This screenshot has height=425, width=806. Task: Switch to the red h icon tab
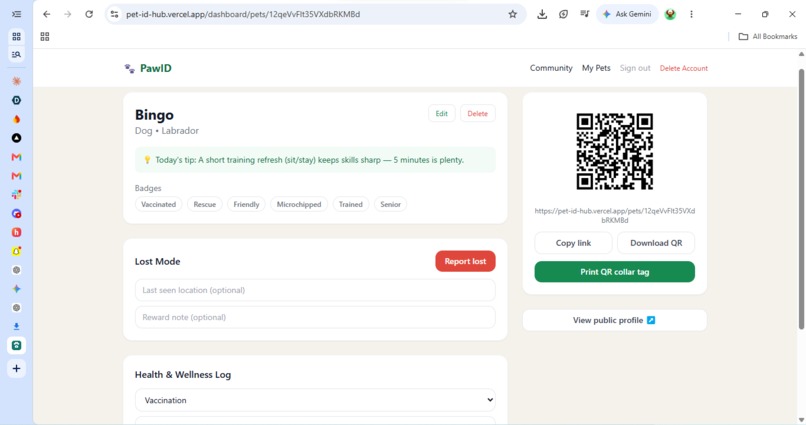click(16, 232)
